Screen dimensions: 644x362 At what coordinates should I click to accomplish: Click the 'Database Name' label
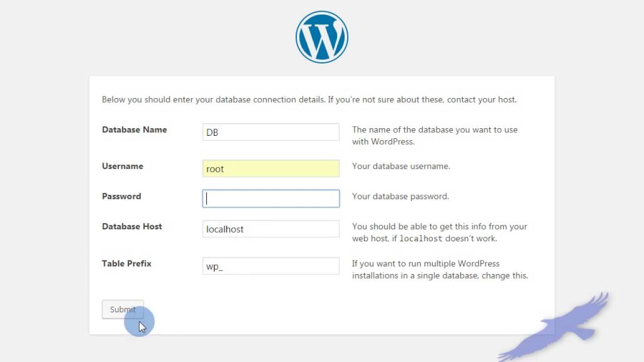(x=134, y=130)
